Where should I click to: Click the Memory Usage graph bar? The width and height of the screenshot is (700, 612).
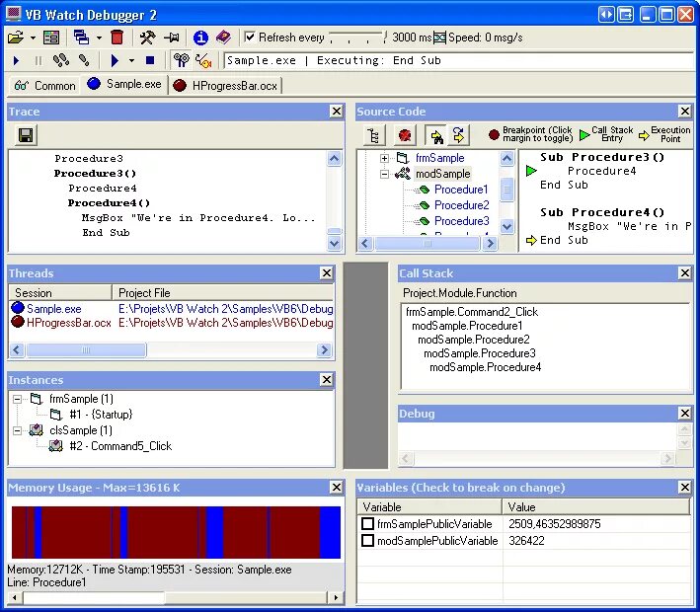[x=176, y=532]
